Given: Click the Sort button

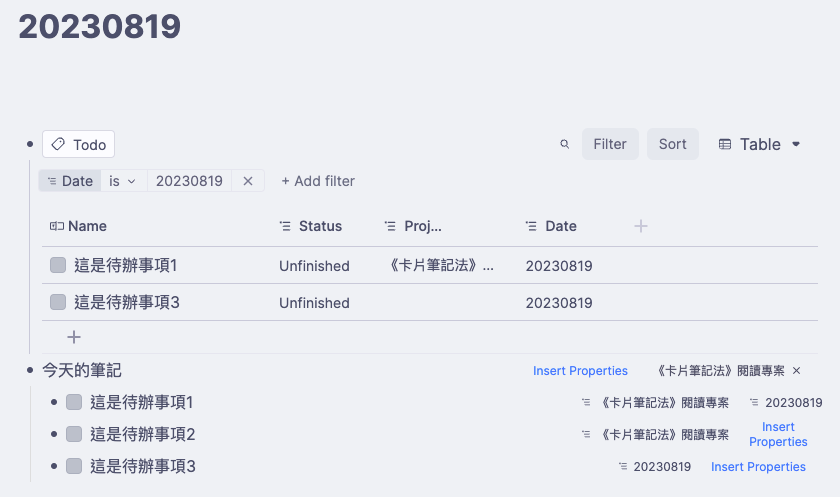Looking at the screenshot, I should 672,144.
